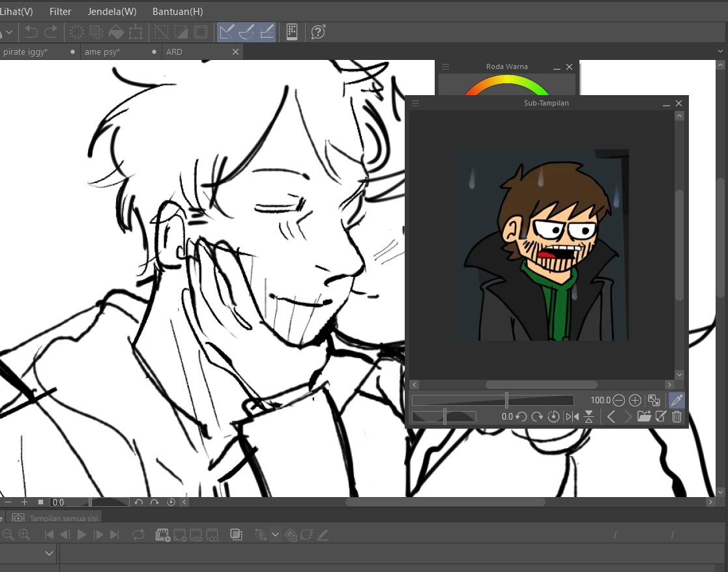Open the Jendela(W) menu
The image size is (728, 572).
pos(112,12)
